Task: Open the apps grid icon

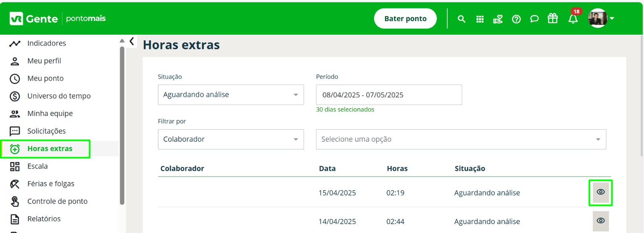Action: [480, 19]
